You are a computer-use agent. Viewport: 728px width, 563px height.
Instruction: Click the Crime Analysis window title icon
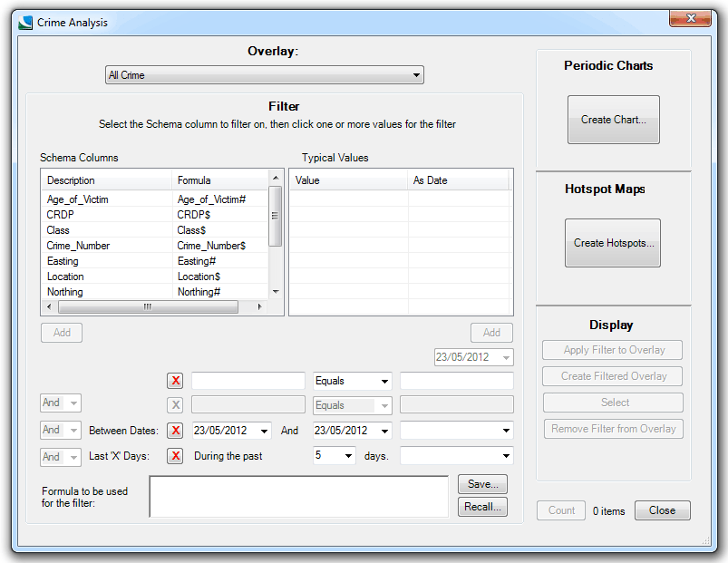point(25,23)
